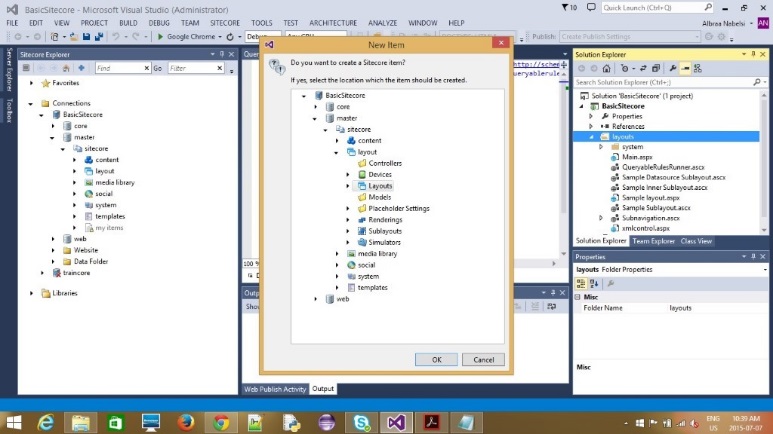Expand Renderings node in dialog tree

click(348, 220)
